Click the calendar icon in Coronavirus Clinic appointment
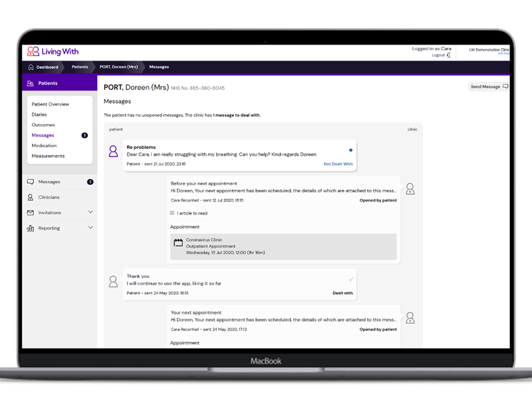Image resolution: width=532 pixels, height=399 pixels. click(178, 243)
